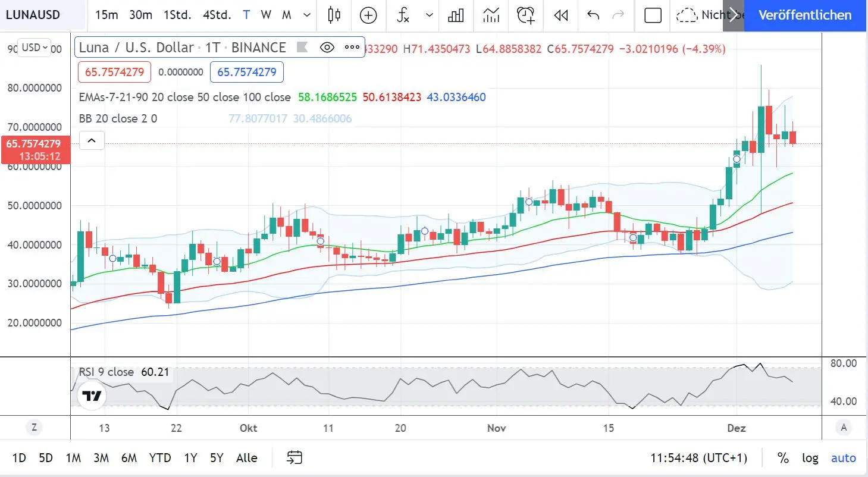Set the date range to 5D
This screenshot has width=868, height=477.
point(46,458)
